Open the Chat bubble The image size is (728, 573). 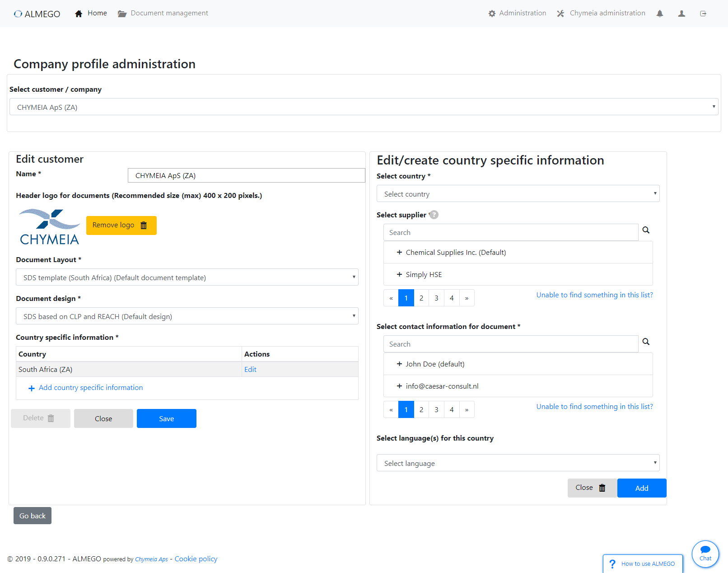[705, 554]
